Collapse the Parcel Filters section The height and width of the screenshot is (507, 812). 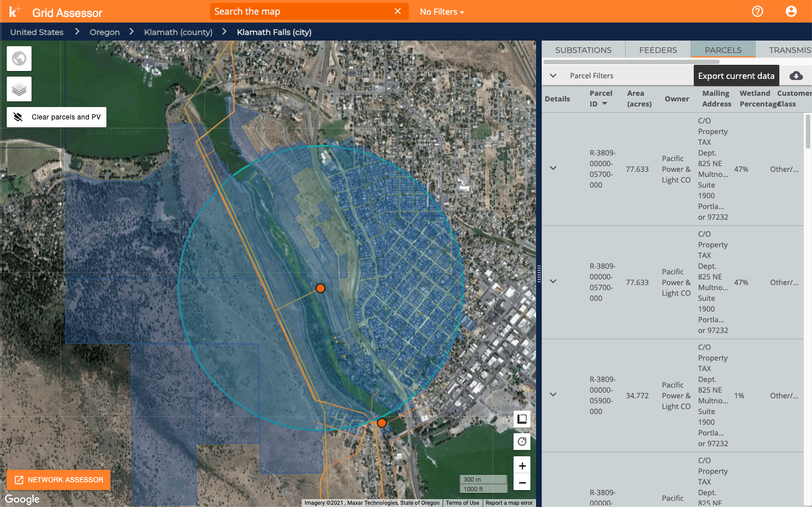[x=552, y=75]
